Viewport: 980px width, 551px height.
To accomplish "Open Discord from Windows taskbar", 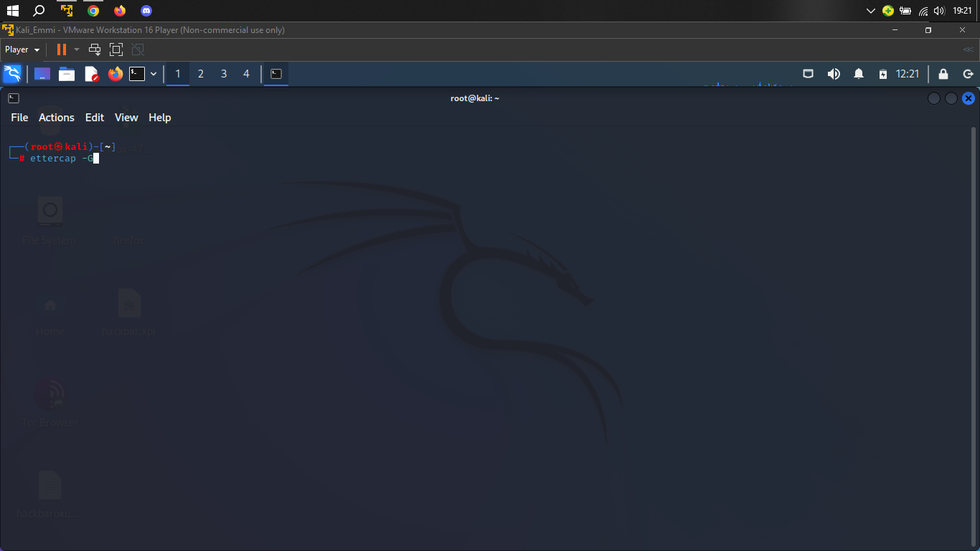I will click(146, 11).
